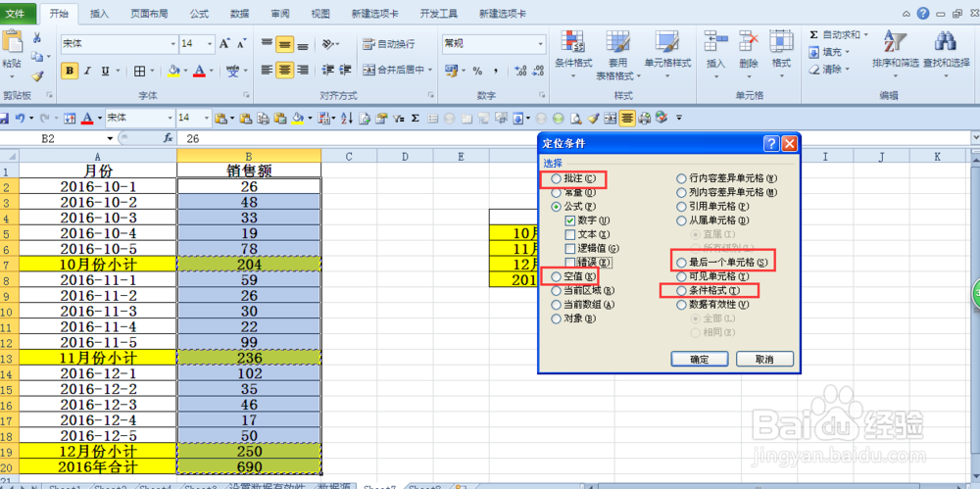The height and width of the screenshot is (489, 980).
Task: Click the Increase Font Size icon
Action: pyautogui.click(x=224, y=44)
